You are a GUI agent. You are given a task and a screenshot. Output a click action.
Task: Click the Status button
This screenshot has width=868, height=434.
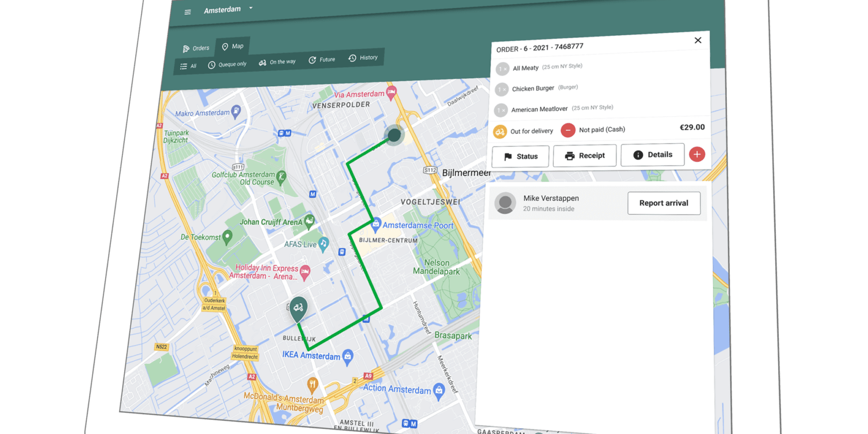521,156
